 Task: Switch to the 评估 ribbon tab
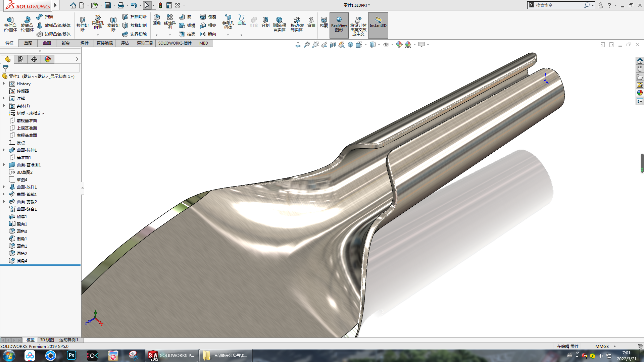(x=125, y=43)
